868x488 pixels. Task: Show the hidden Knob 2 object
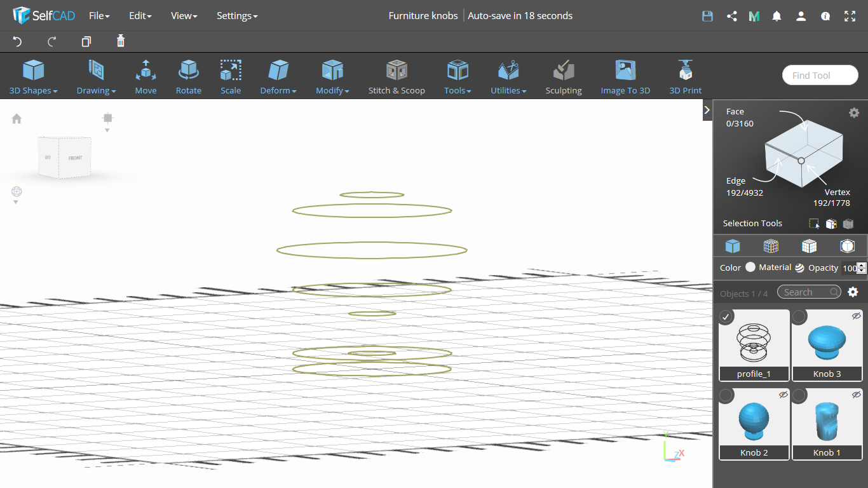pyautogui.click(x=783, y=395)
